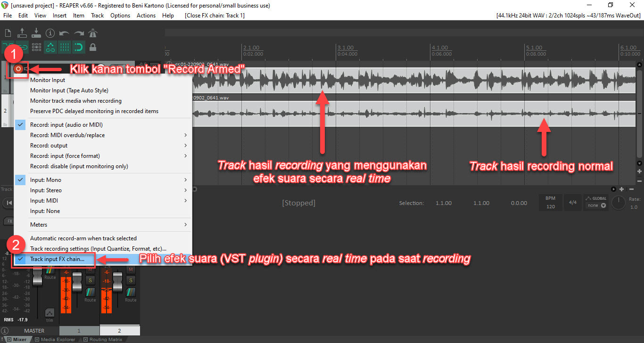The height and width of the screenshot is (343, 644).
Task: Click the track 2 waveform item
Action: point(413,114)
